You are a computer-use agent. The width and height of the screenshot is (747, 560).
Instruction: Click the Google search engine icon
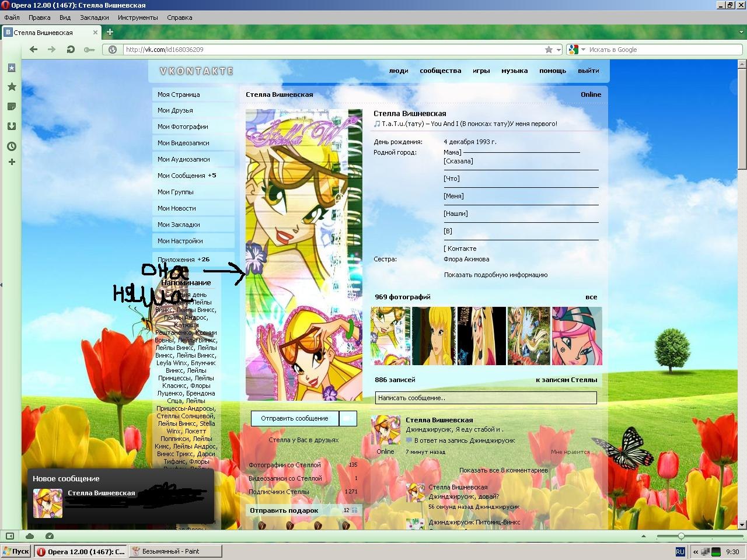point(574,50)
